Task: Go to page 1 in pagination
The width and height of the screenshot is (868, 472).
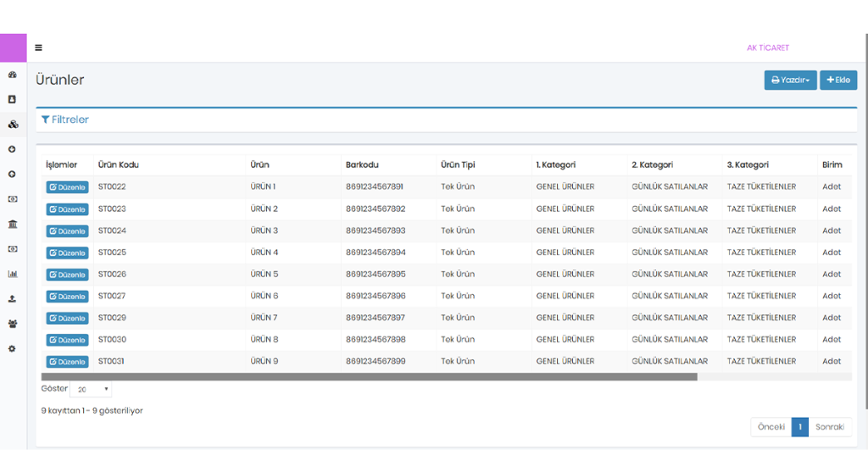Action: coord(799,427)
